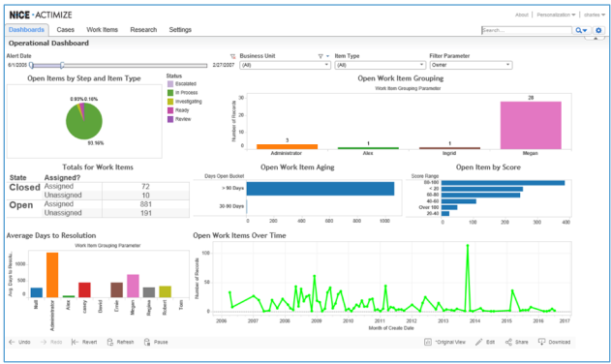Click the funnel icon right of Business Unit
This screenshot has height=364, width=611.
click(321, 56)
